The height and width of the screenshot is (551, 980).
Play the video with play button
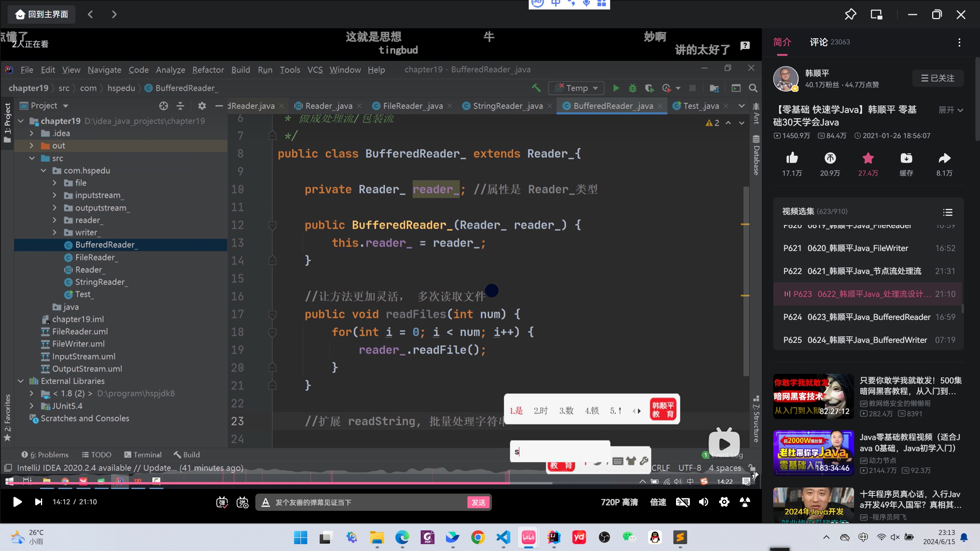pos(17,502)
